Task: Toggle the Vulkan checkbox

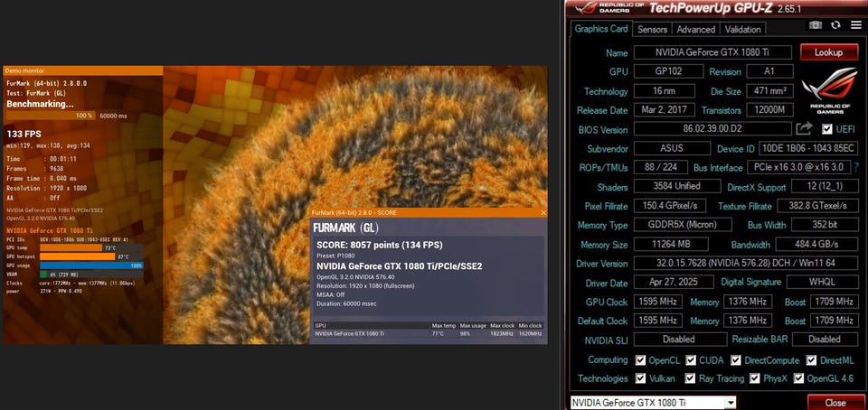Action: pyautogui.click(x=640, y=378)
